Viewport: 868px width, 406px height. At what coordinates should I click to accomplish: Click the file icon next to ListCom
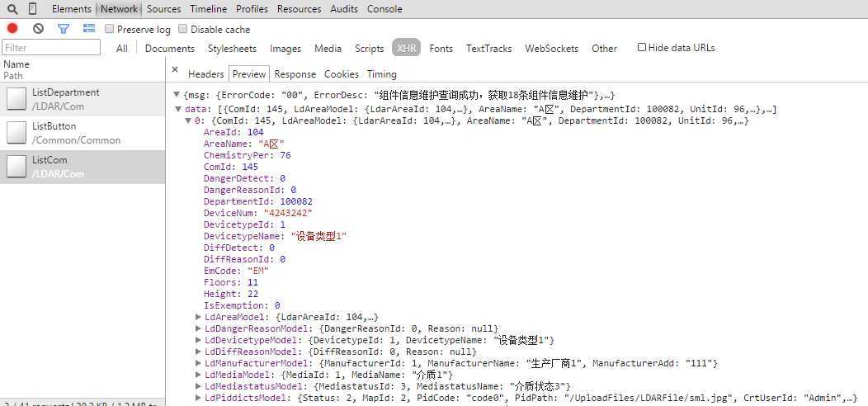click(16, 167)
